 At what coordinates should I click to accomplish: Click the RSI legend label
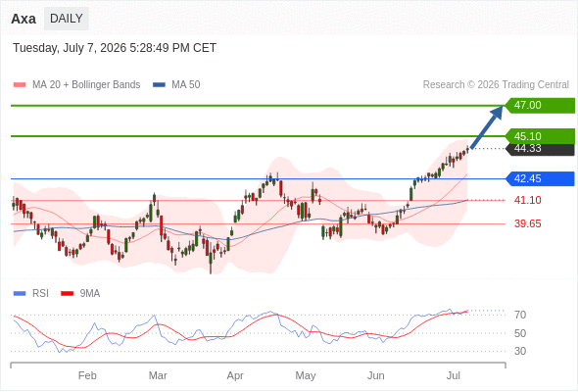coord(40,294)
